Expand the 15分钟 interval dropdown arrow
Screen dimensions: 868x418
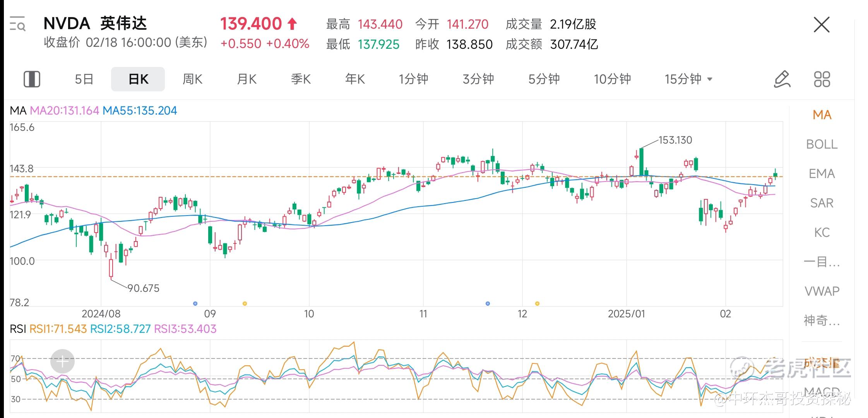[x=710, y=79]
